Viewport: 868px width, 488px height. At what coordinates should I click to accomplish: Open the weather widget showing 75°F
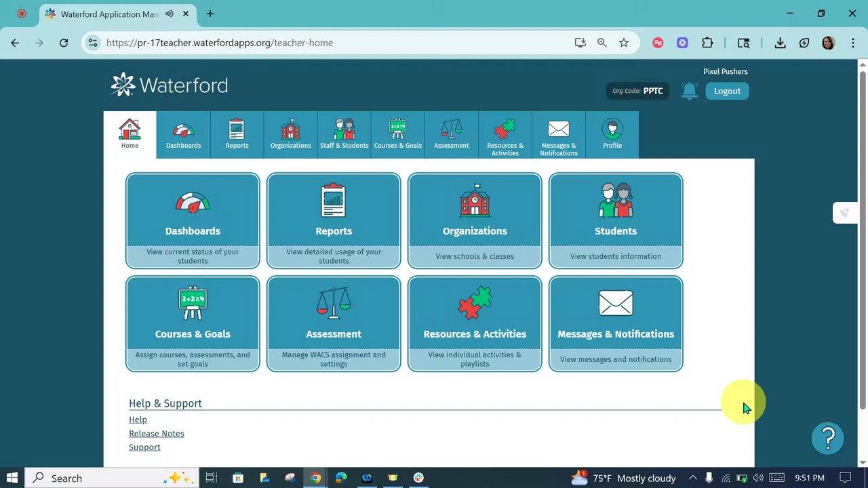click(x=624, y=478)
